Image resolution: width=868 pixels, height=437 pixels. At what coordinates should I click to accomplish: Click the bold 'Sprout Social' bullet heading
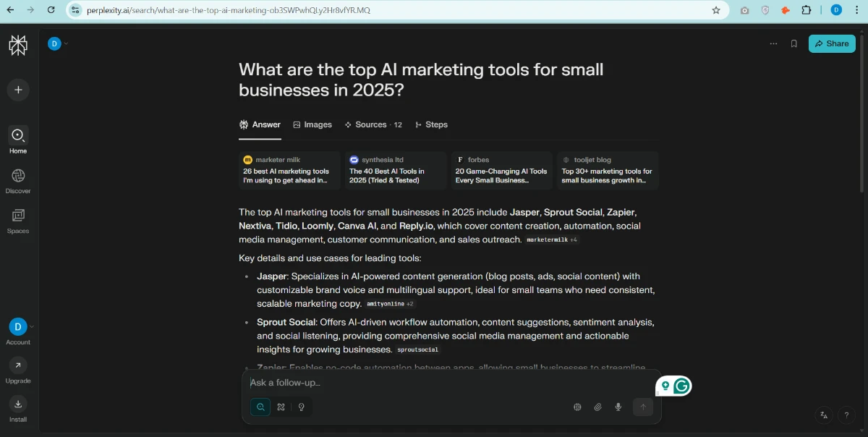286,322
